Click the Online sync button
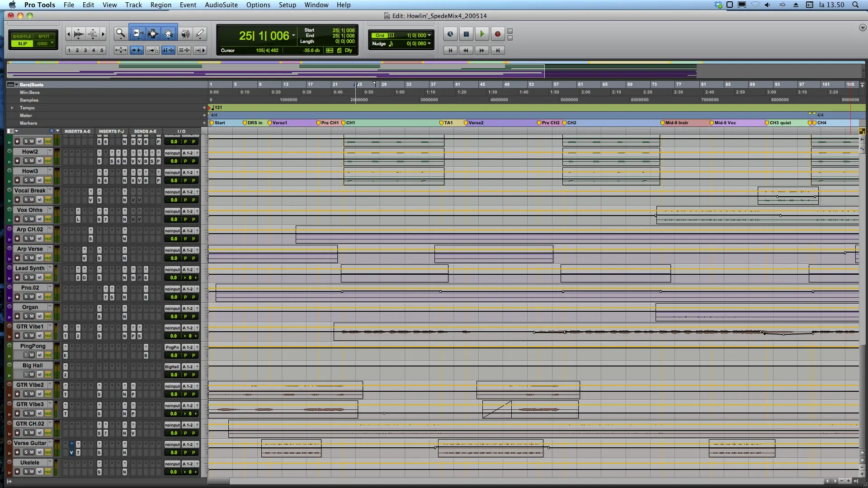The image size is (868, 488). coord(450,34)
